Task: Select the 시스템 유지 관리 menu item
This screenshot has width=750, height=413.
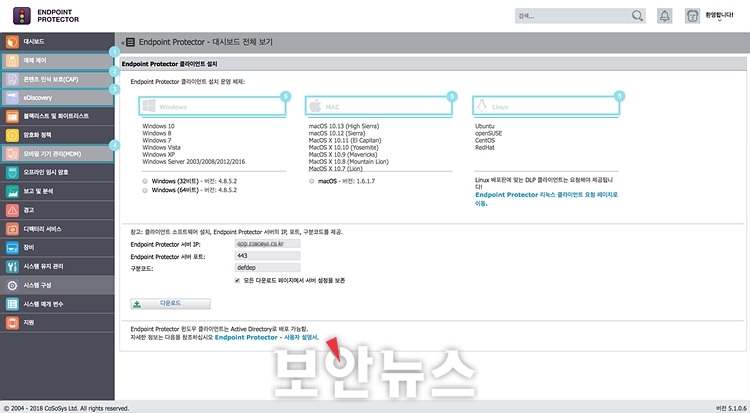Action: pos(57,266)
